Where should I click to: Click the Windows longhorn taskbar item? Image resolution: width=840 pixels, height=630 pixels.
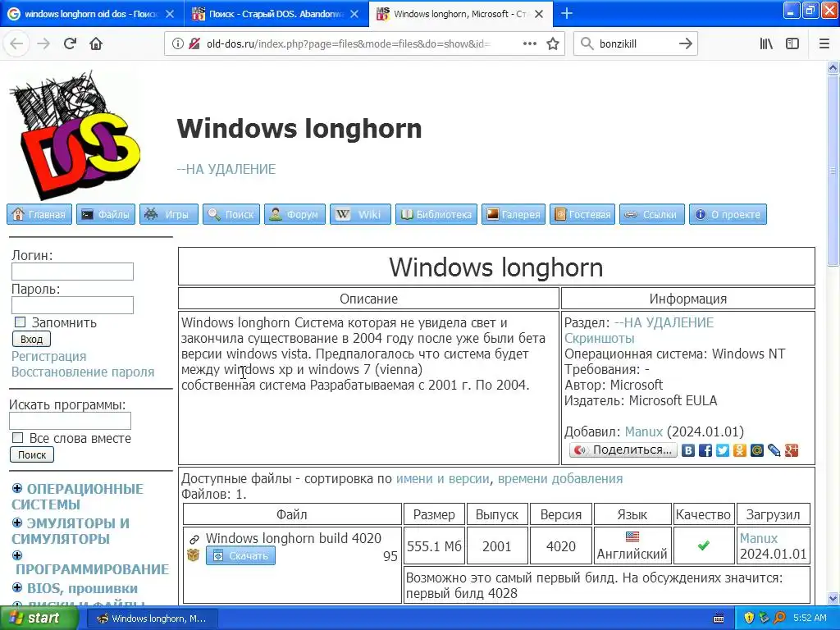pyautogui.click(x=152, y=619)
